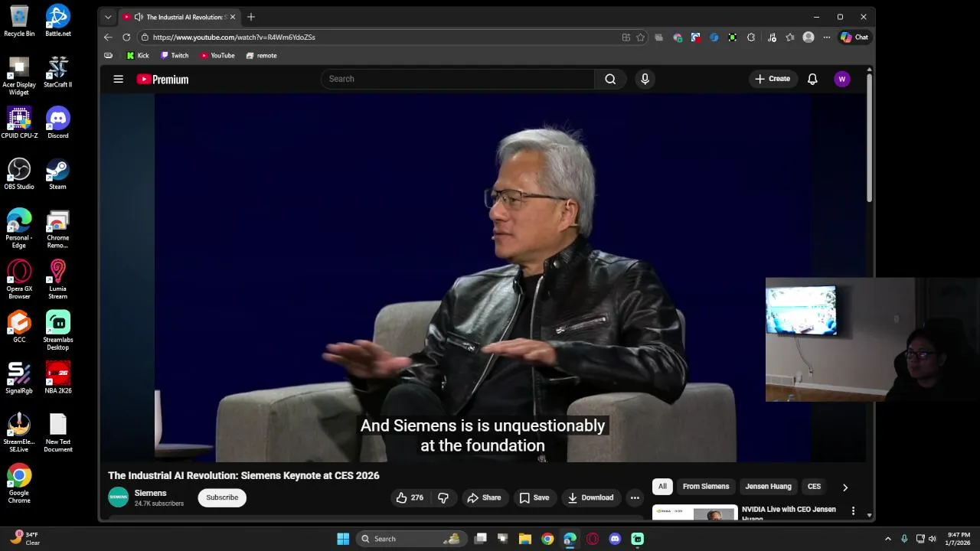Save the video to a playlist
This screenshot has width=980, height=551.
[x=534, y=497]
